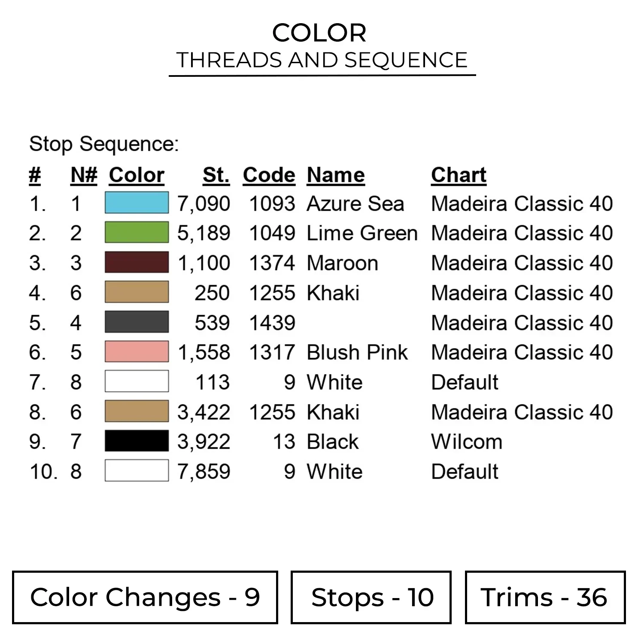Image resolution: width=644 pixels, height=644 pixels.
Task: Click the Color Changes - 9 box
Action: coord(145,597)
